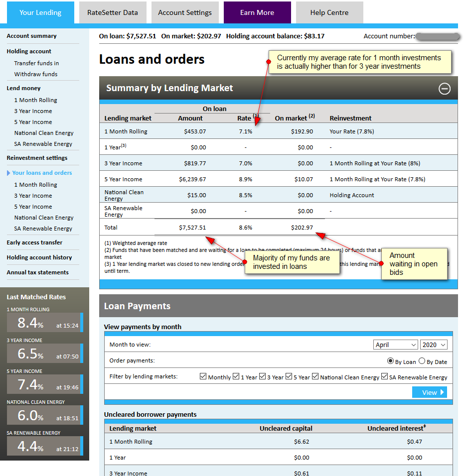Open National Clean Energy under Lend money

44,133
